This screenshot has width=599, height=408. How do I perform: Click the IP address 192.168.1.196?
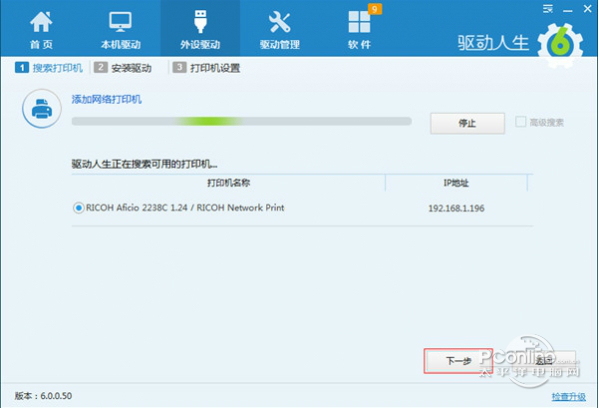[x=456, y=208]
